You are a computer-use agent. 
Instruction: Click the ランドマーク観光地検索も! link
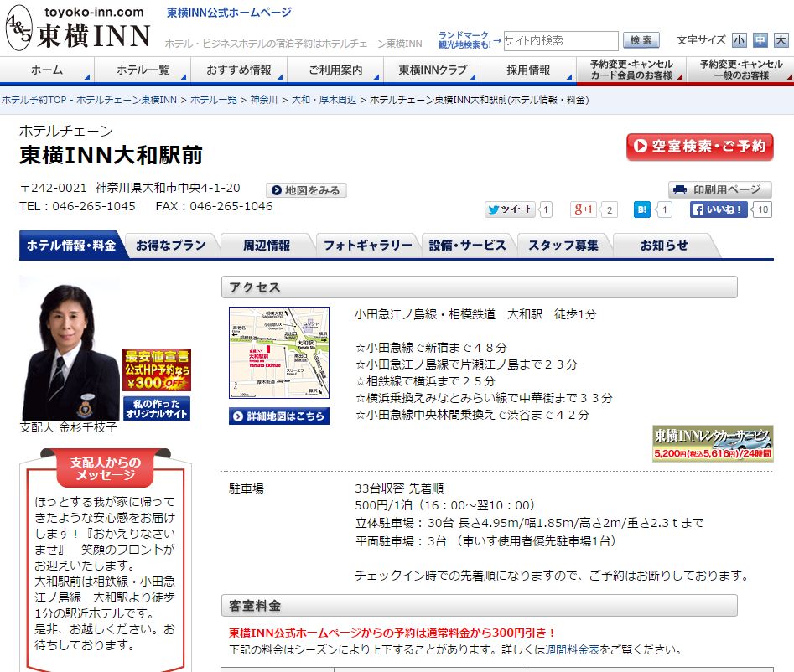tap(464, 40)
